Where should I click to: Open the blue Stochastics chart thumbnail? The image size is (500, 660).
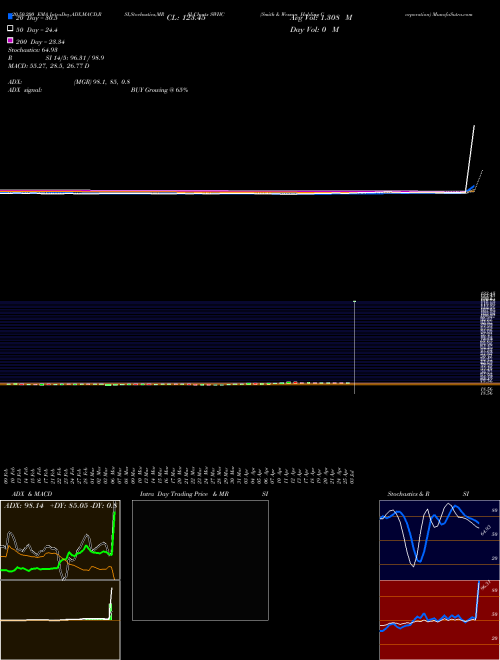(x=439, y=540)
